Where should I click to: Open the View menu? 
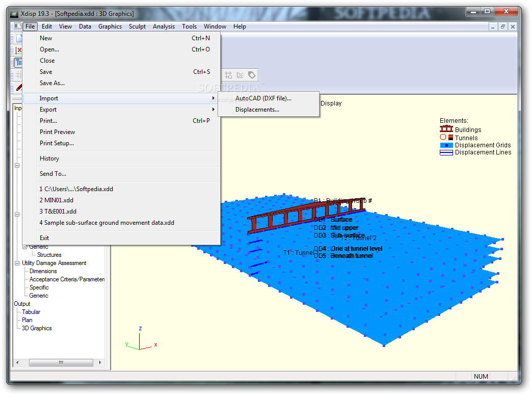[x=65, y=27]
